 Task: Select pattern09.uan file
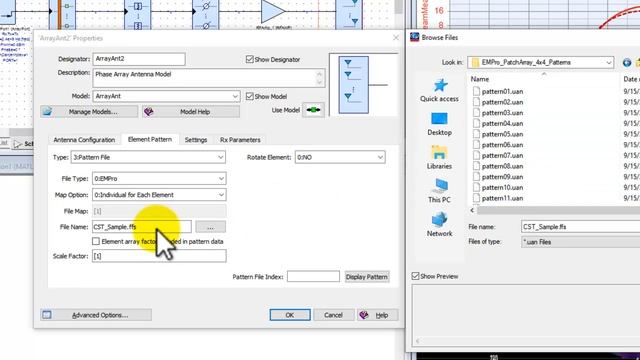pos(502,177)
